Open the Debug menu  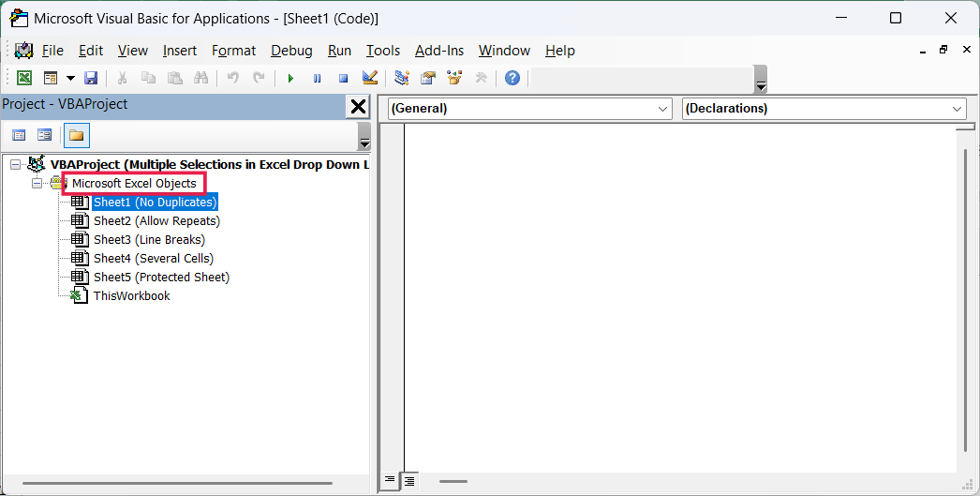point(292,51)
